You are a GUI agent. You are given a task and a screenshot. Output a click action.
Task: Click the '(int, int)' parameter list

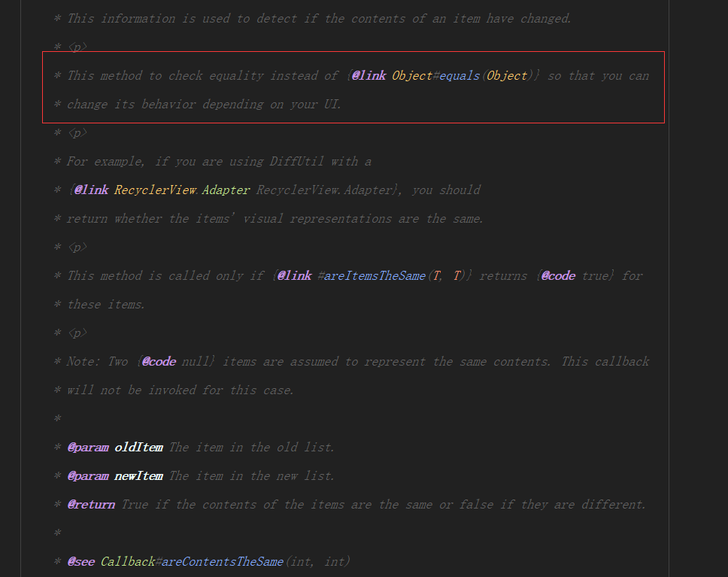pyautogui.click(x=317, y=562)
